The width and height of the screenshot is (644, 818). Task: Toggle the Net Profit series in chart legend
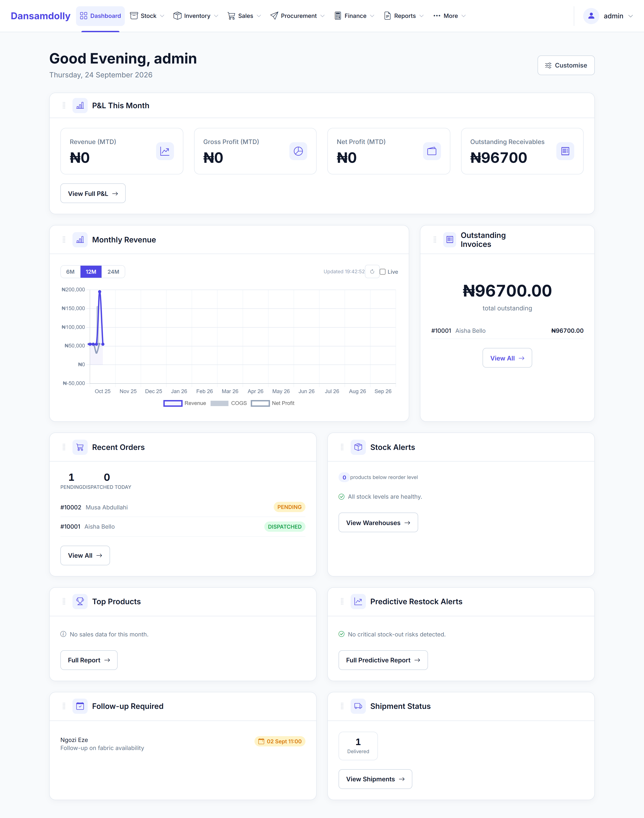[273, 403]
